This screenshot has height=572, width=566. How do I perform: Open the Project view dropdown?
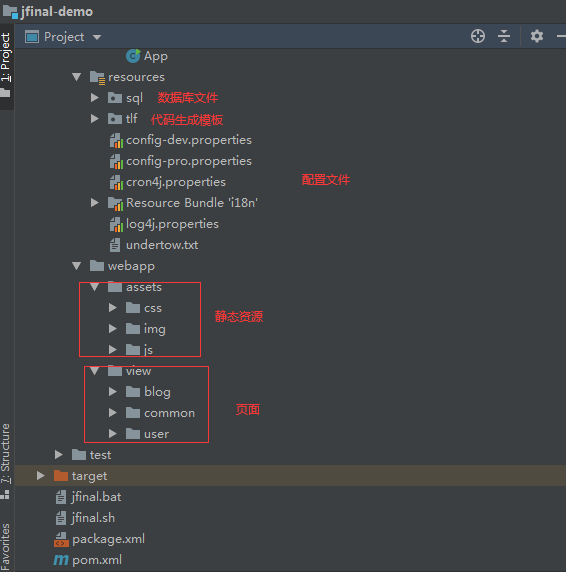(x=97, y=37)
